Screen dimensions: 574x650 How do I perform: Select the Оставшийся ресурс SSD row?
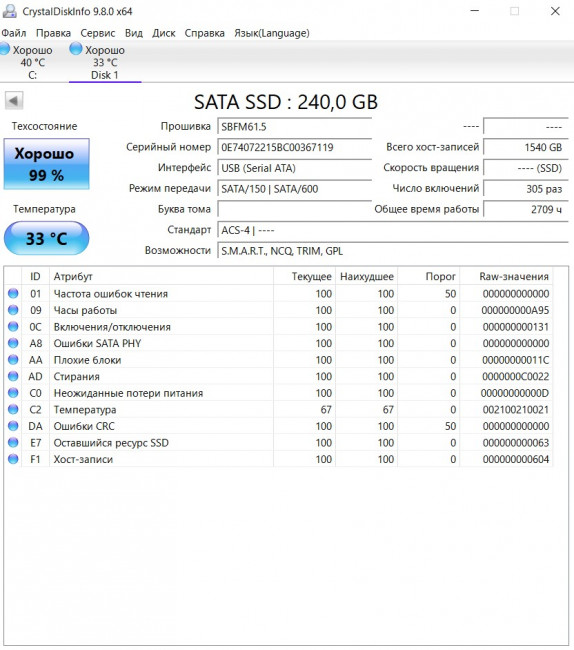click(x=279, y=443)
